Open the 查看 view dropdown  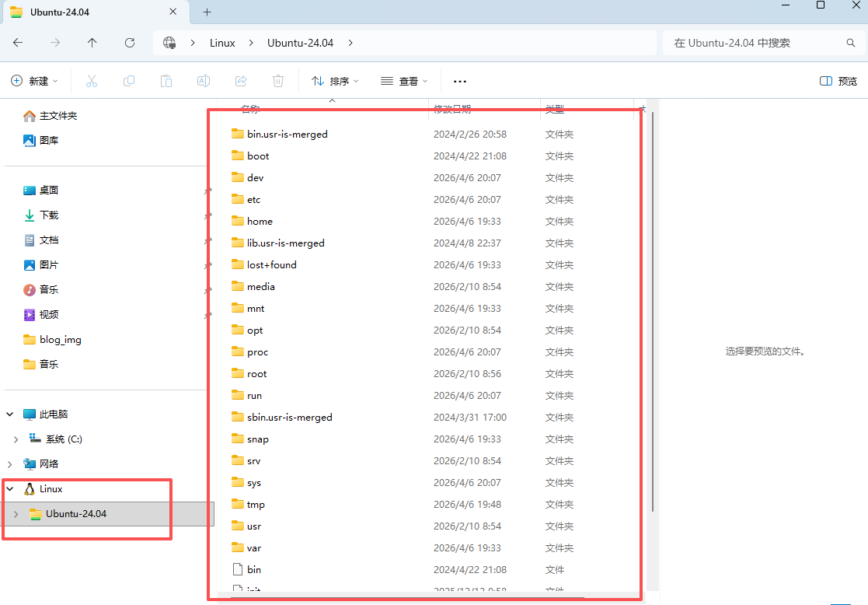404,81
